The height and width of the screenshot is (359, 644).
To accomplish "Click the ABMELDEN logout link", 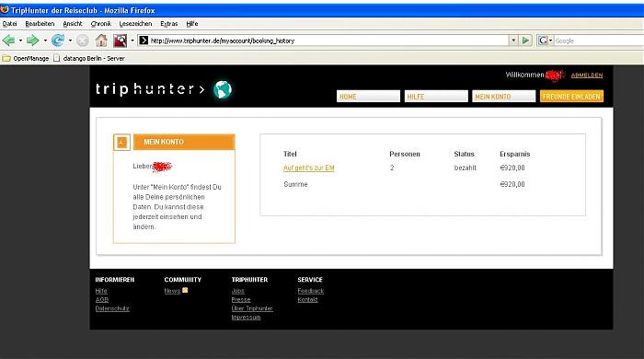I will [x=587, y=75].
